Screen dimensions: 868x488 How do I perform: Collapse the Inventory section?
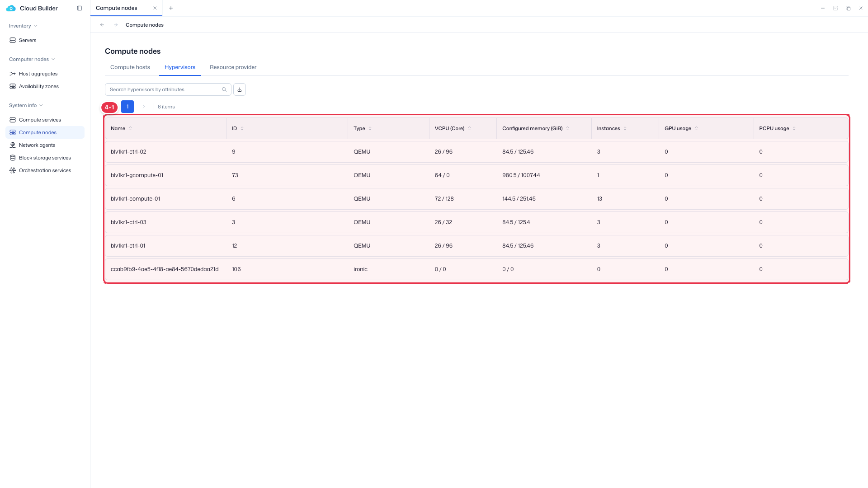[24, 26]
